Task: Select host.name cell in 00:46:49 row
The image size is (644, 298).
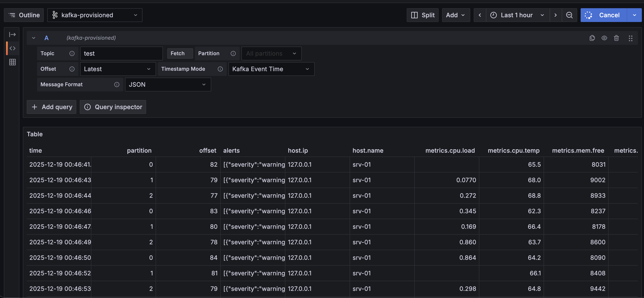Action: pyautogui.click(x=382, y=242)
